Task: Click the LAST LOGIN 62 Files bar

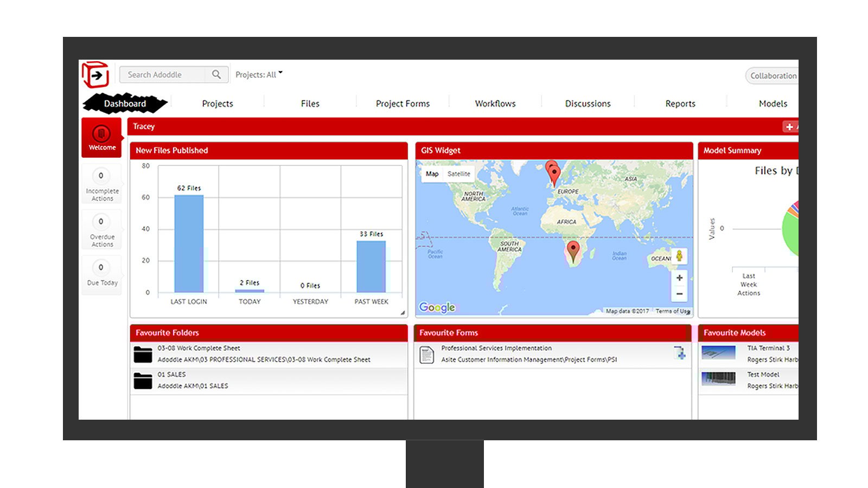Action: (x=189, y=244)
